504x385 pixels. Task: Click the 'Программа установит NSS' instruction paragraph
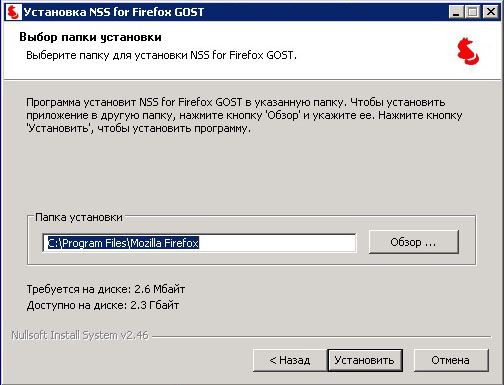pyautogui.click(x=244, y=115)
